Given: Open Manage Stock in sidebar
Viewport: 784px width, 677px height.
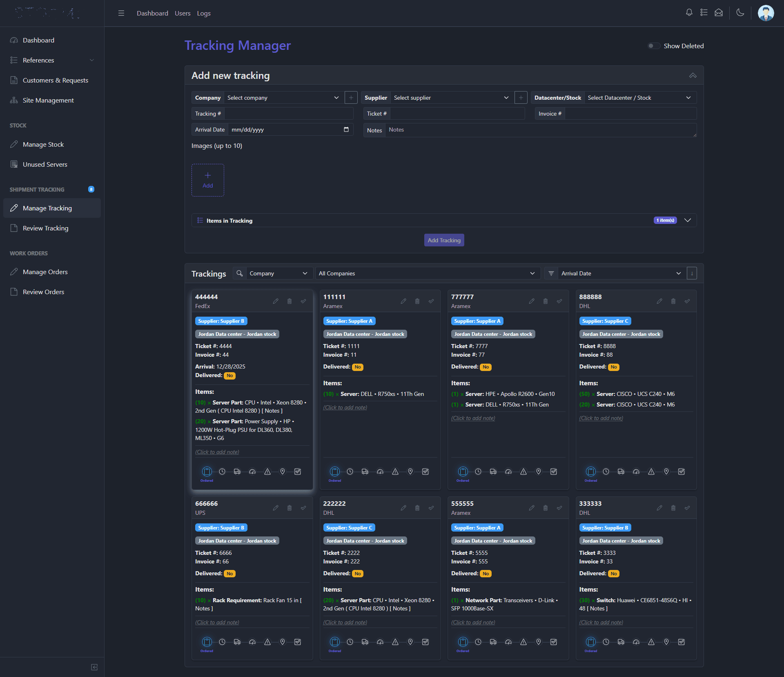Looking at the screenshot, I should [x=52, y=144].
